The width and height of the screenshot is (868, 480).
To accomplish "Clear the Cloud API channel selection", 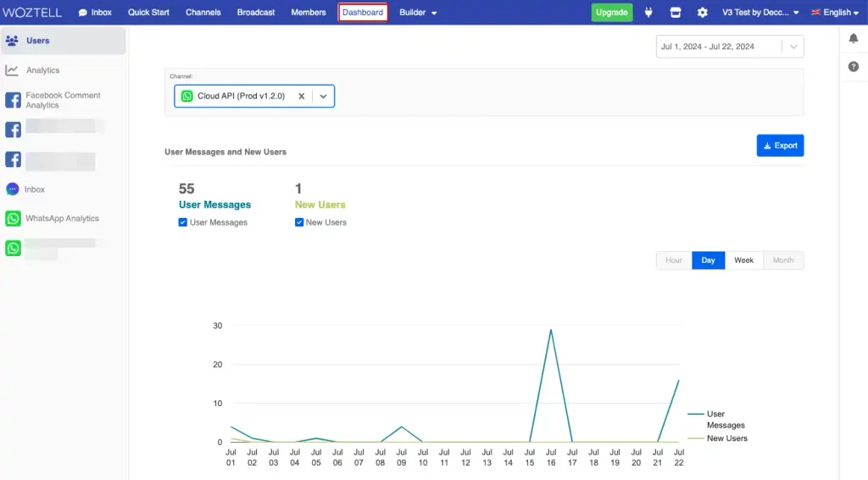I will pos(301,96).
